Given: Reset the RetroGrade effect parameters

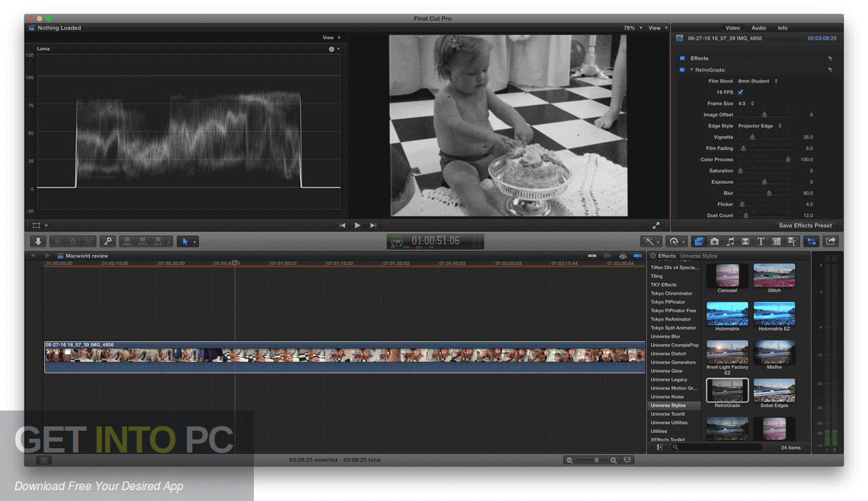Looking at the screenshot, I should [830, 70].
